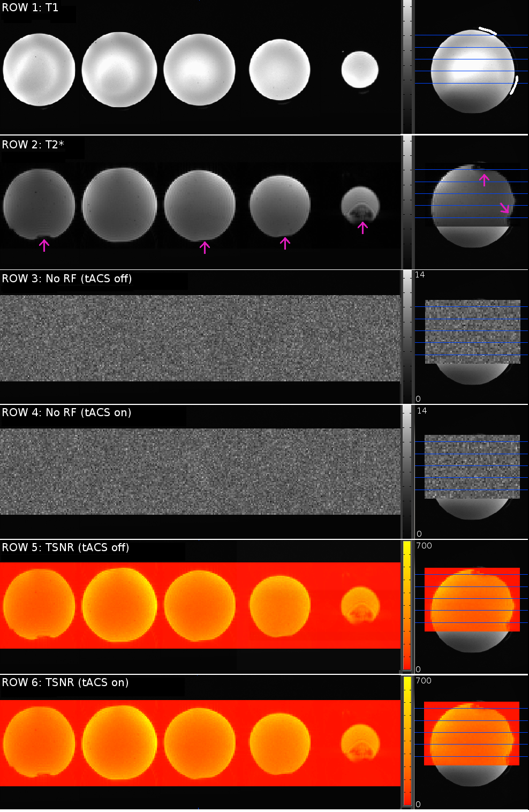The width and height of the screenshot is (529, 812).
Task: Click the "700" scale maximum in Row 5
Action: click(424, 546)
